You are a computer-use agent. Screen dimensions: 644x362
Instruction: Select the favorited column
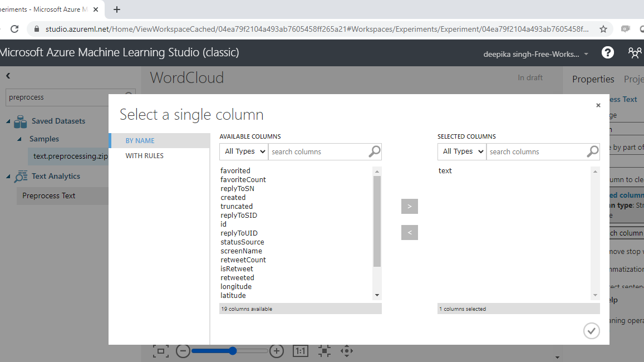[x=235, y=170]
